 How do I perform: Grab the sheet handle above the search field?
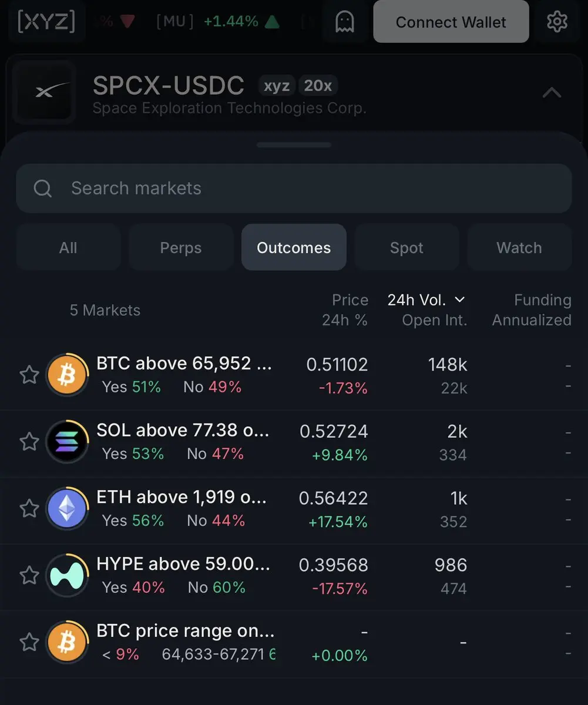[294, 145]
